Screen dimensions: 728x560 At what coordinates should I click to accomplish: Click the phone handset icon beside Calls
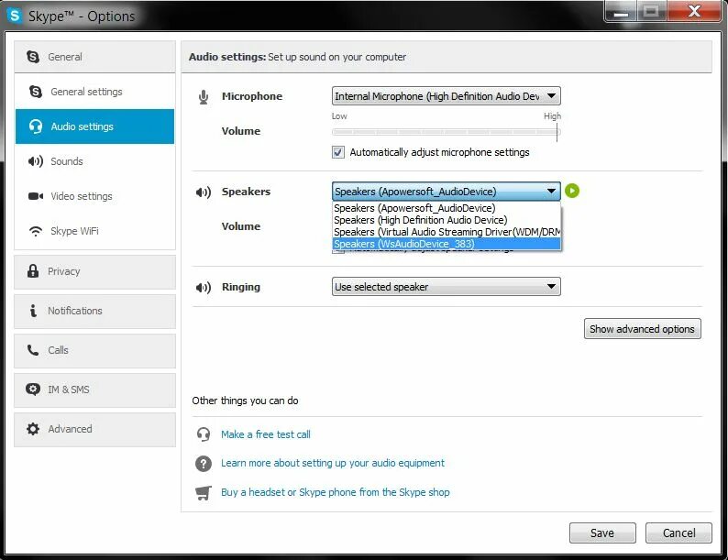click(33, 350)
